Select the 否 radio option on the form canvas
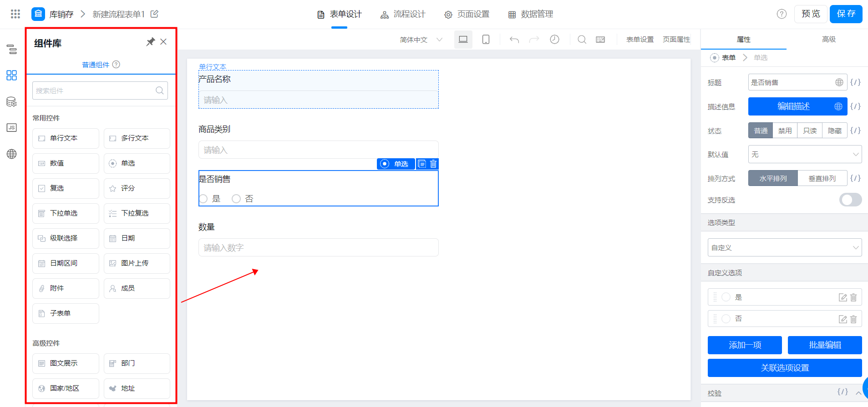Image resolution: width=868 pixels, height=407 pixels. pyautogui.click(x=236, y=199)
